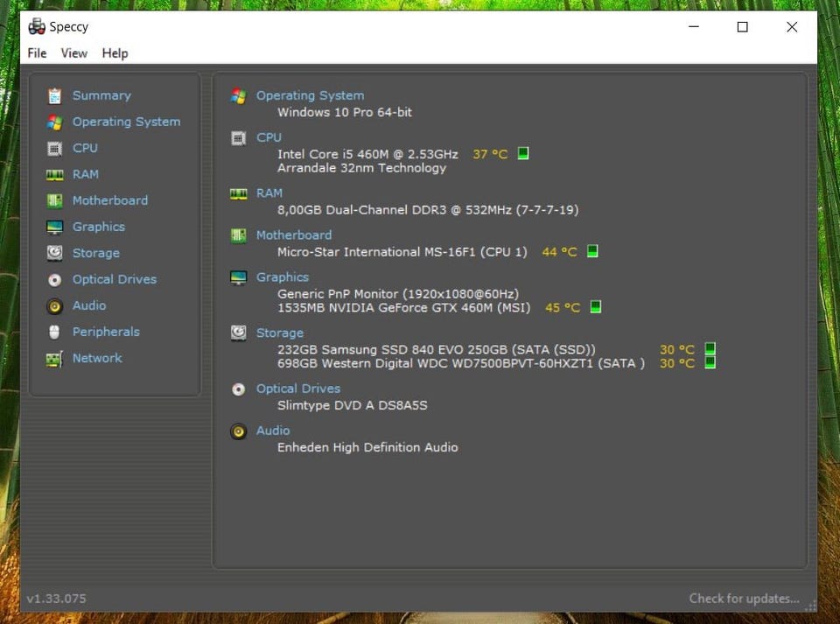
Task: Click the Peripherals mouse icon in sidebar
Action: coord(54,332)
